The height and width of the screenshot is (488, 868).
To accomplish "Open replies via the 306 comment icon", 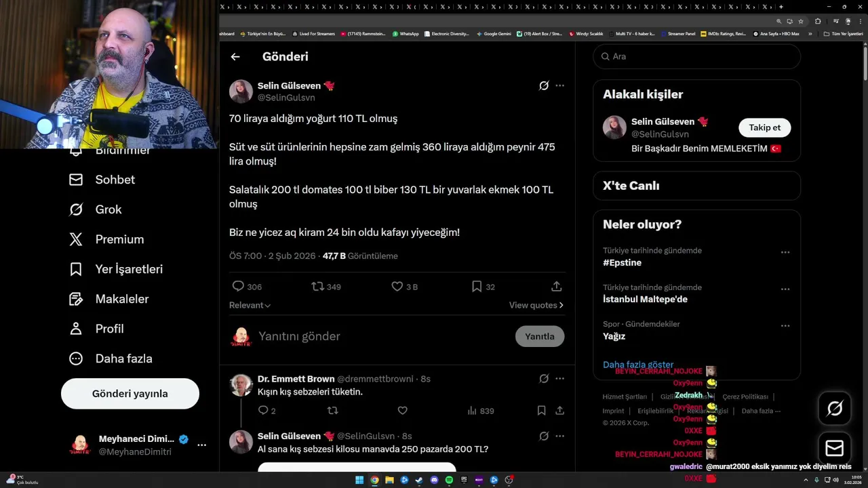I will pyautogui.click(x=238, y=287).
